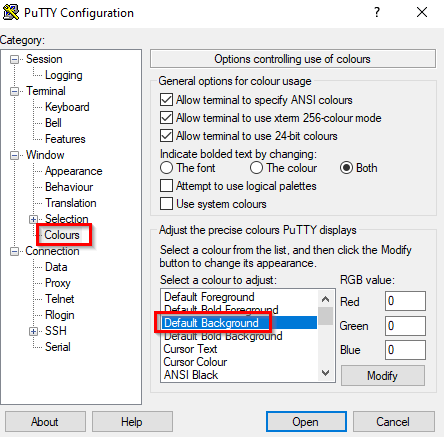Click the question mark help icon
The width and height of the screenshot is (444, 437).
[x=377, y=12]
